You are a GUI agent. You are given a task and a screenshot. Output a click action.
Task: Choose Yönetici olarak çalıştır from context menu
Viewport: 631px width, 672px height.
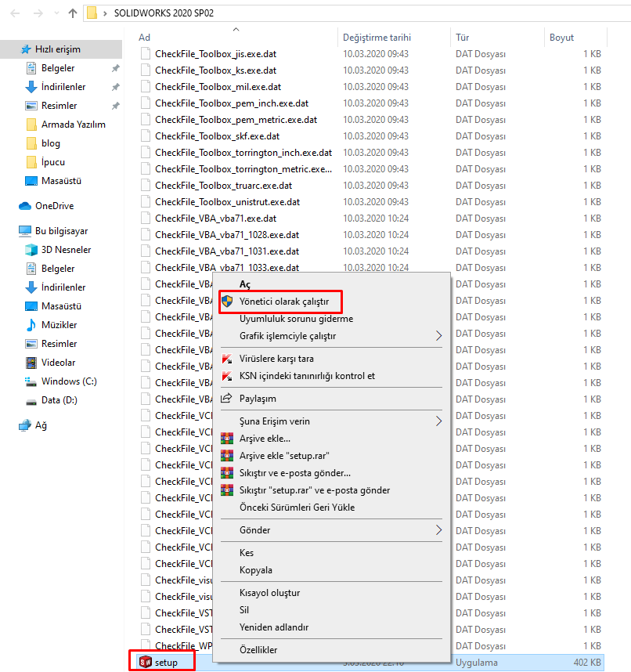(x=284, y=302)
